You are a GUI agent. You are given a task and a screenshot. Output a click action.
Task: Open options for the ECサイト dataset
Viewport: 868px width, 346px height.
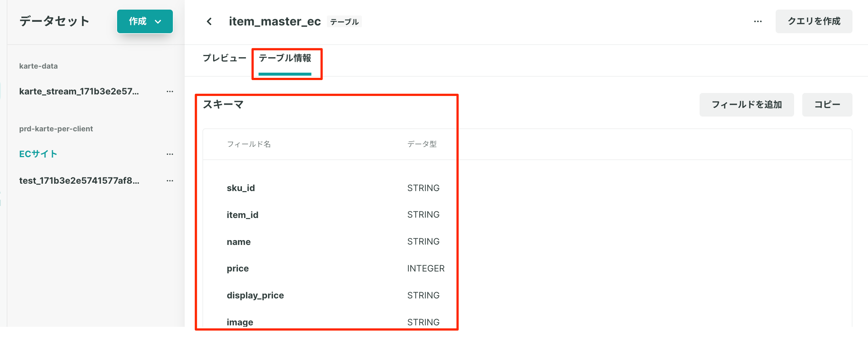(170, 154)
